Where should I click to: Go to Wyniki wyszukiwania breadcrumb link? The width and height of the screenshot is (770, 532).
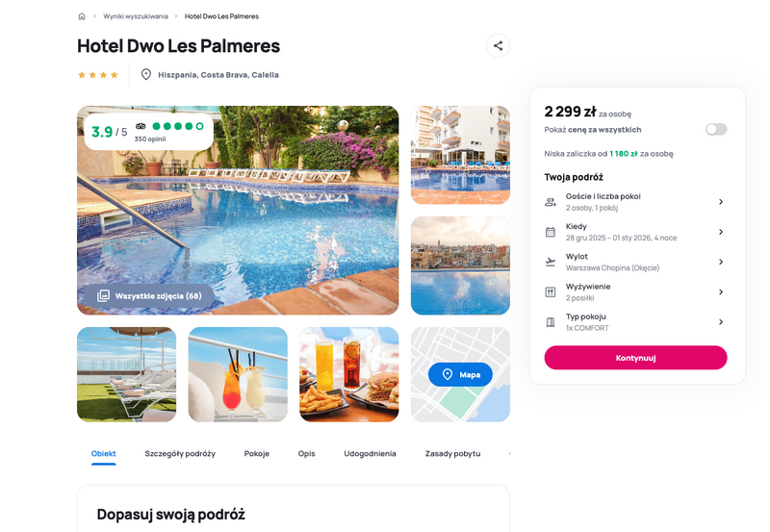(136, 16)
